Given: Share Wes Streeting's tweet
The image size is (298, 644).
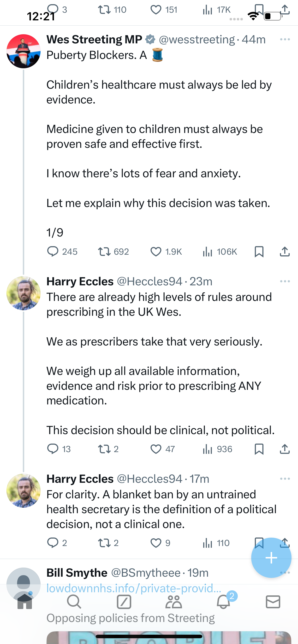Looking at the screenshot, I should tap(285, 252).
